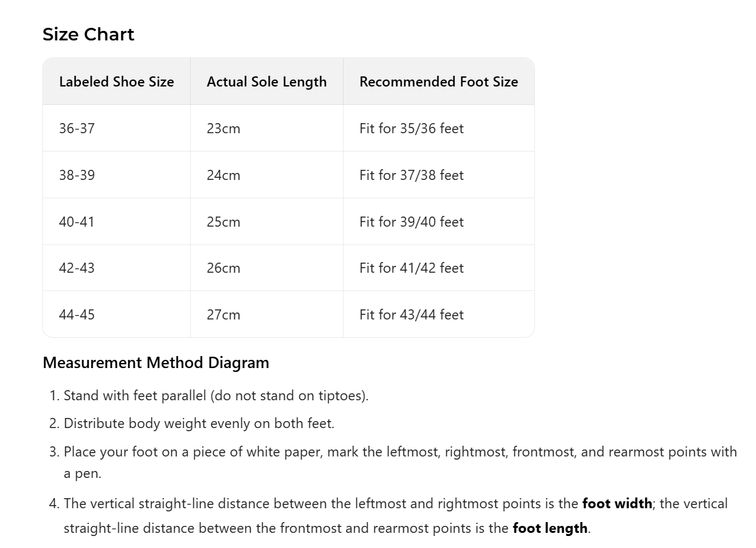Click the bold "foot length" text
The height and width of the screenshot is (548, 756).
[x=549, y=528]
